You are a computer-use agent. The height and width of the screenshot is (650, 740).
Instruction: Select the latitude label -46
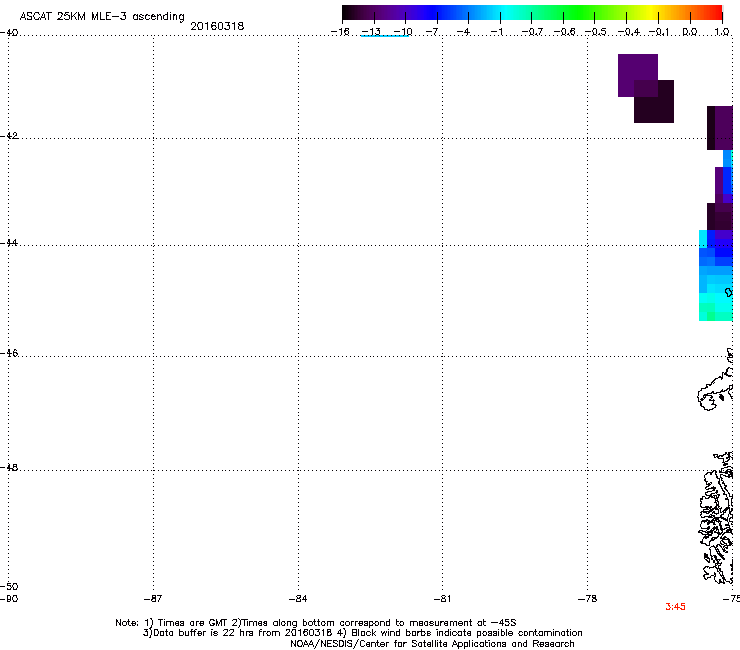pyautogui.click(x=9, y=353)
